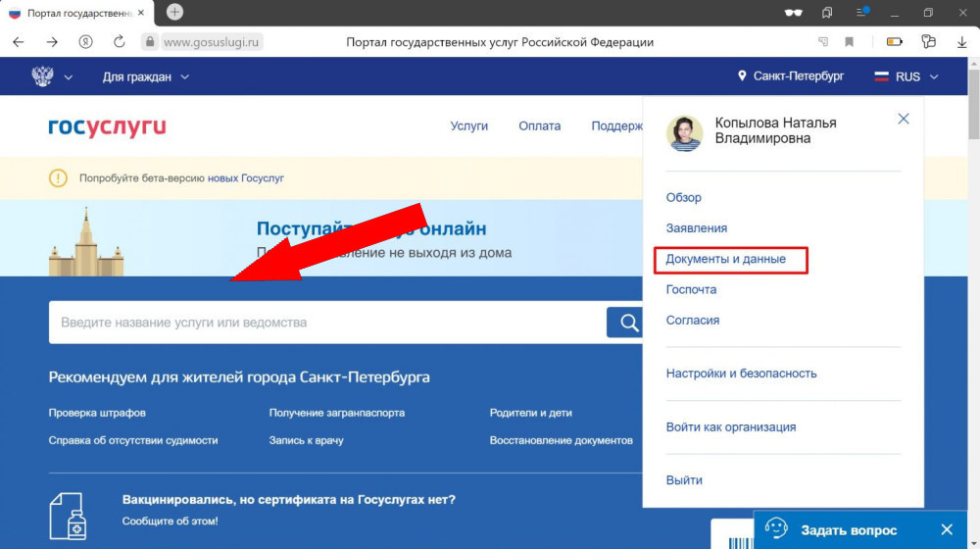This screenshot has height=549, width=980.
Task: Open Получение загранпаспорта link
Action: point(337,413)
